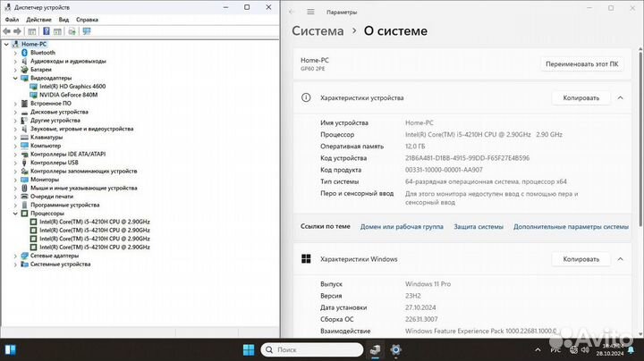Expand the Дисковые устройства category
This screenshot has width=644, height=361.
pos(15,112)
